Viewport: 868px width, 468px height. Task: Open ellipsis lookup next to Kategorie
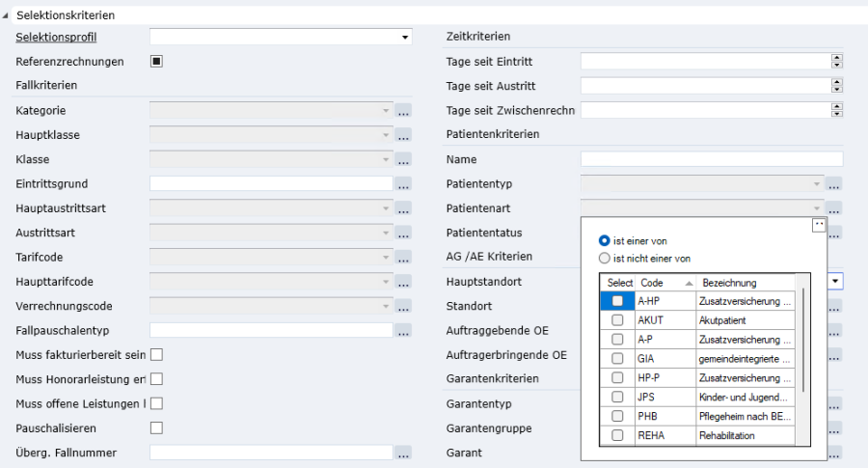[x=403, y=111]
